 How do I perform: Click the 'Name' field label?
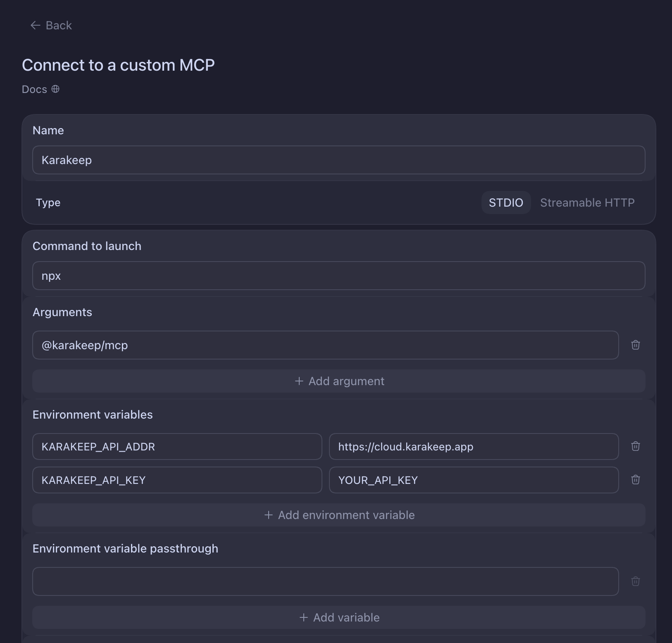(x=48, y=130)
